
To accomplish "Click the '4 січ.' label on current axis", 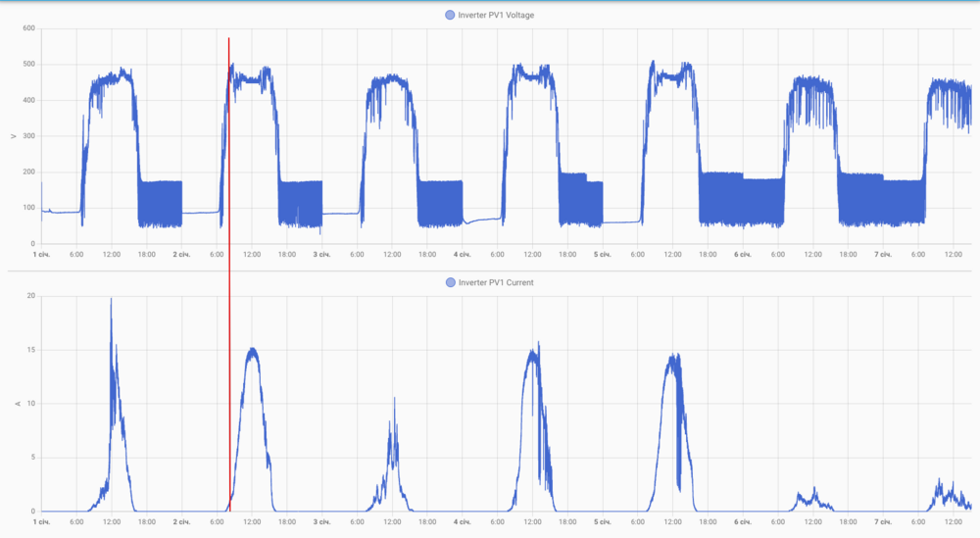I will (x=462, y=521).
